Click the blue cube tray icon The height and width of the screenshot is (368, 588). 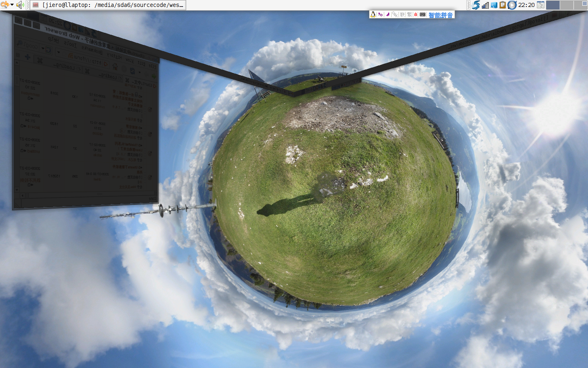pos(494,5)
